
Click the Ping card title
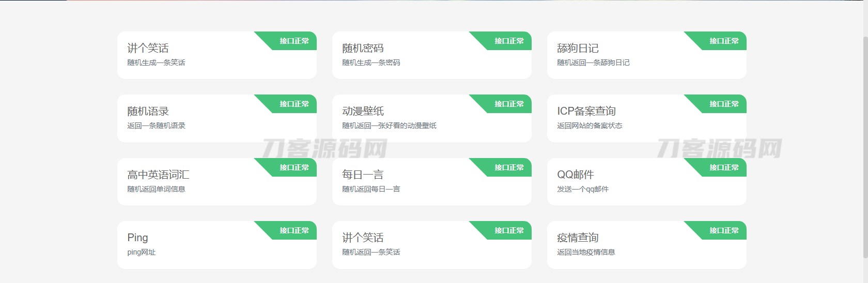click(137, 238)
